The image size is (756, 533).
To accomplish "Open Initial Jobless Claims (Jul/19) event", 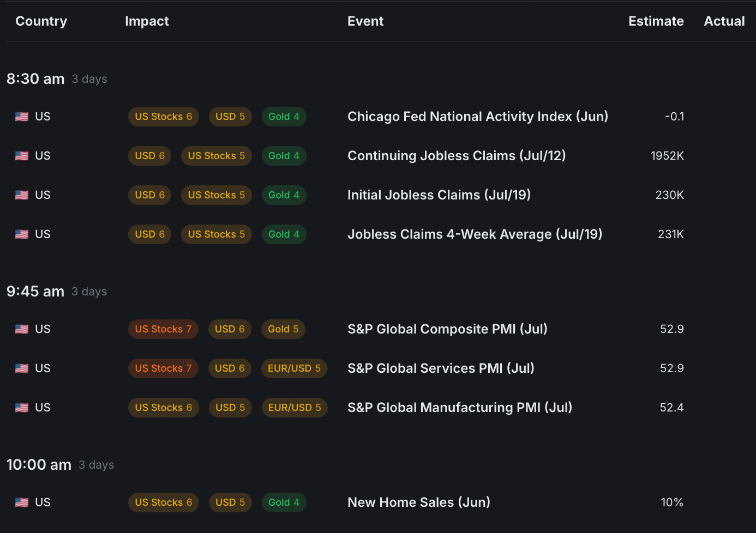I will pyautogui.click(x=439, y=195).
